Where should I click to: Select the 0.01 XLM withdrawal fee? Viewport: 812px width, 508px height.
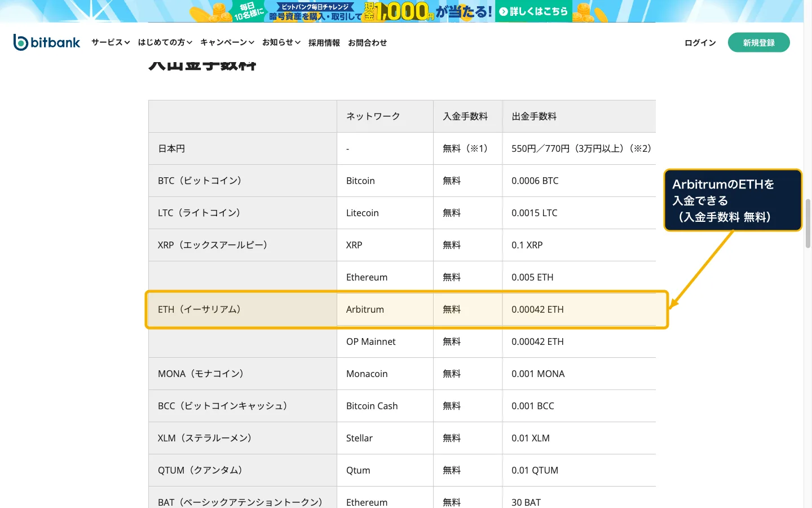click(x=531, y=438)
